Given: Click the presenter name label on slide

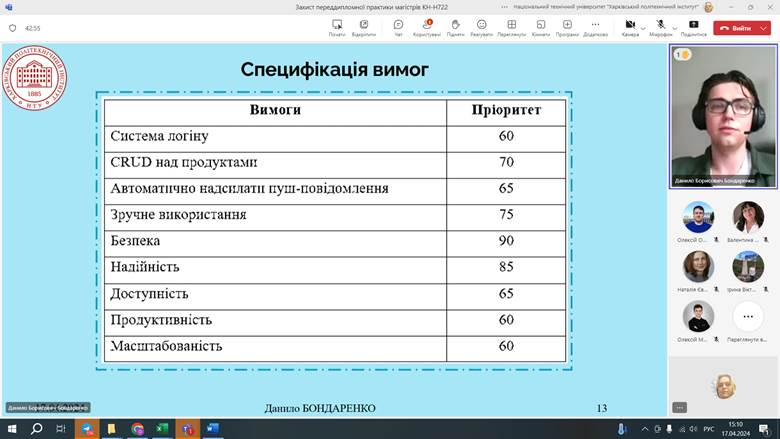Looking at the screenshot, I should coord(48,408).
